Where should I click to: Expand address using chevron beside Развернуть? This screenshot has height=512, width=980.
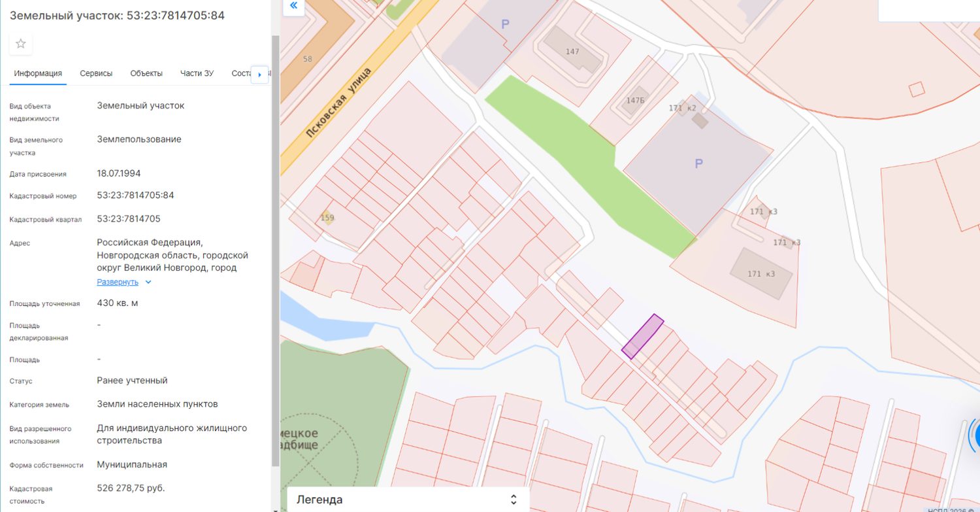click(x=148, y=282)
